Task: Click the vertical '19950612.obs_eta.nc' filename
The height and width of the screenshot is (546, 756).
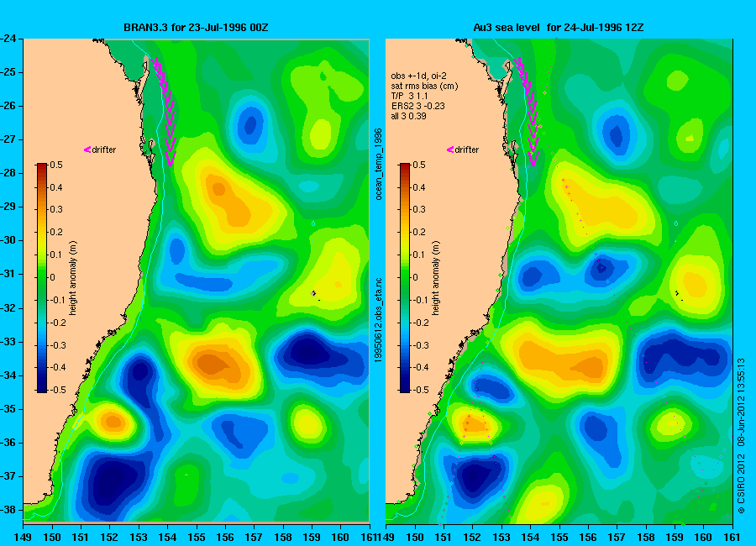Action: pyautogui.click(x=379, y=320)
